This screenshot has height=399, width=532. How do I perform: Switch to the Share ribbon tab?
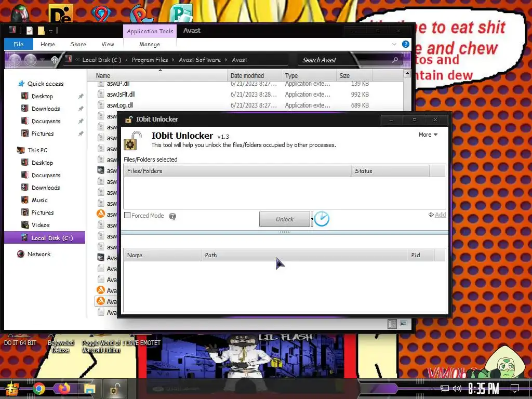(x=78, y=44)
